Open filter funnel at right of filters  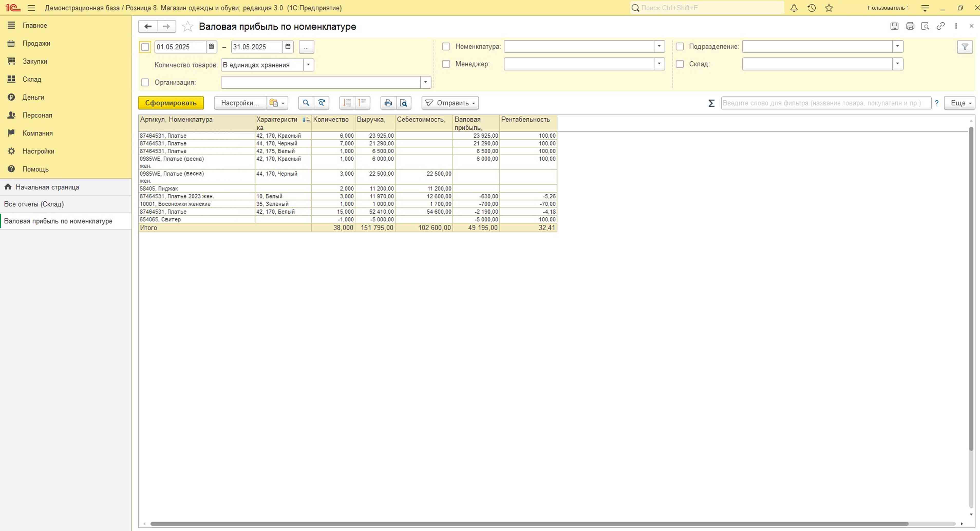pos(965,47)
